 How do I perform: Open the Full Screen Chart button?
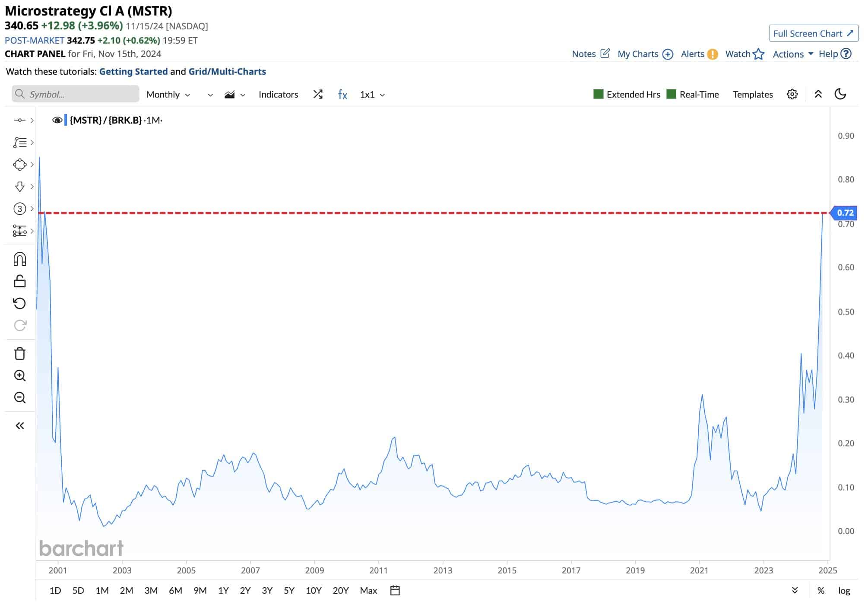814,33
